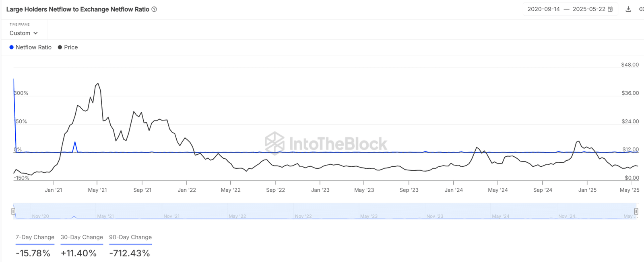Click the Large Holders Netflow chart title

[x=78, y=9]
